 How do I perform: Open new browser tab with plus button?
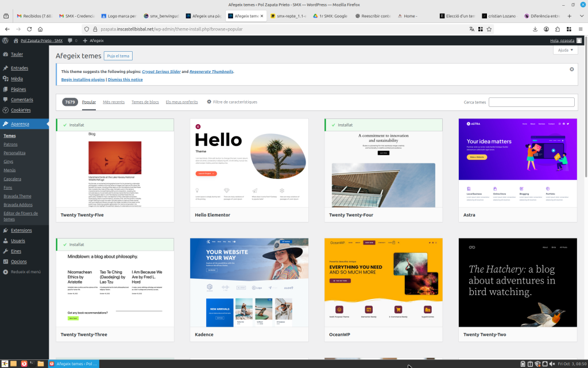coord(569,16)
